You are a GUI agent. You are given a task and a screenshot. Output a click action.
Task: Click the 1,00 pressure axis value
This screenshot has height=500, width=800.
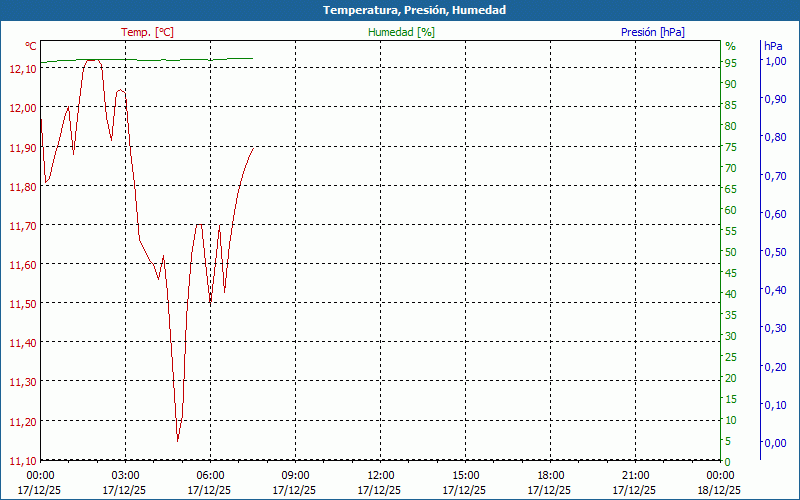coord(775,61)
